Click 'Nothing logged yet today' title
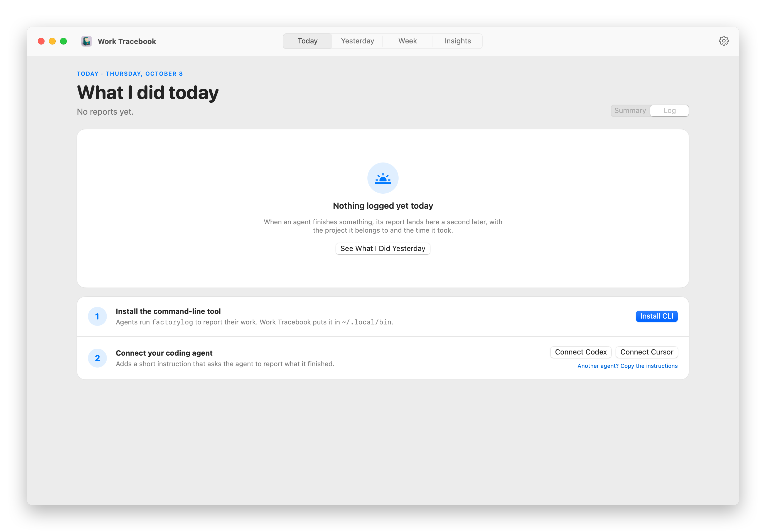 tap(383, 206)
